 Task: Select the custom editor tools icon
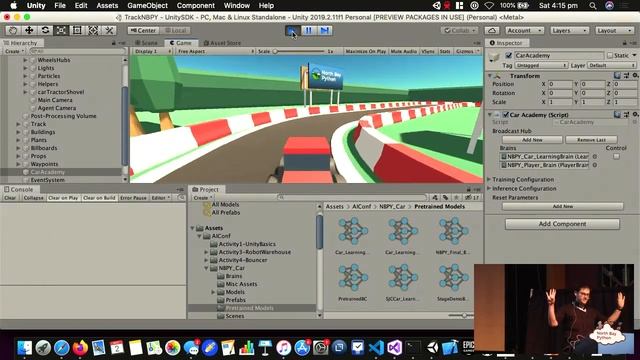click(x=109, y=31)
